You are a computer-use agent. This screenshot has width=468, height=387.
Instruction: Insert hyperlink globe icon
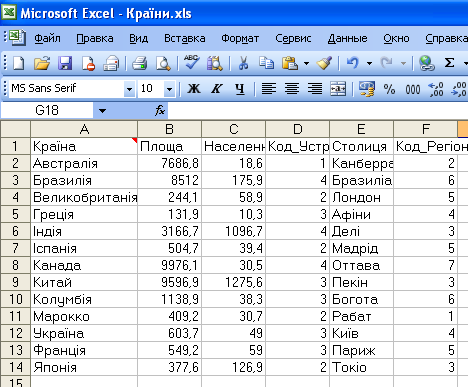tap(427, 63)
